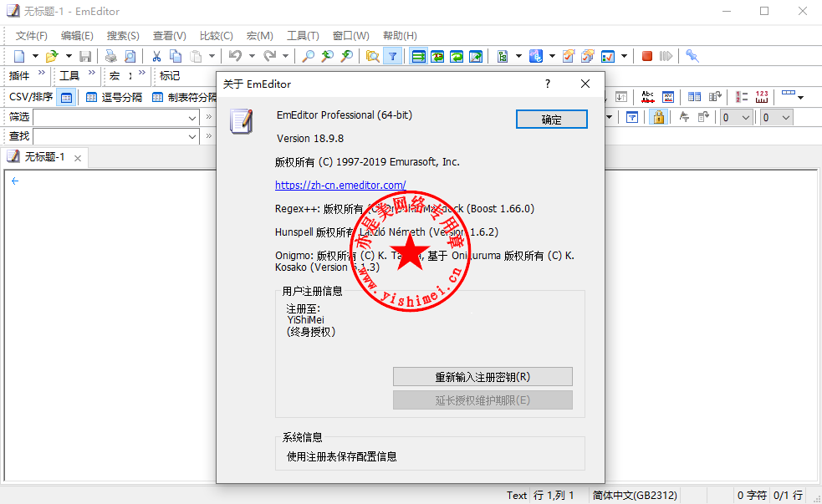The width and height of the screenshot is (822, 504).
Task: Expand the 插件 toolbar chevron
Action: click(x=42, y=73)
